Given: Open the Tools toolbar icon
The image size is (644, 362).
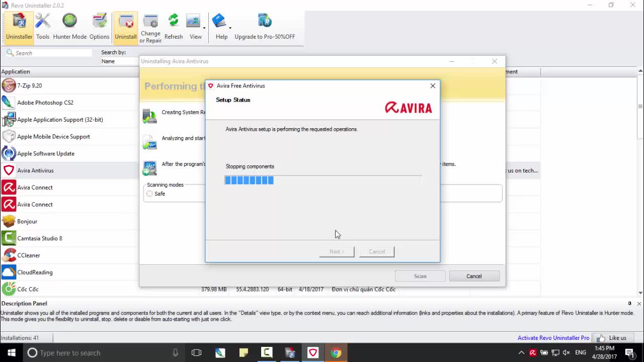Looking at the screenshot, I should point(43,27).
